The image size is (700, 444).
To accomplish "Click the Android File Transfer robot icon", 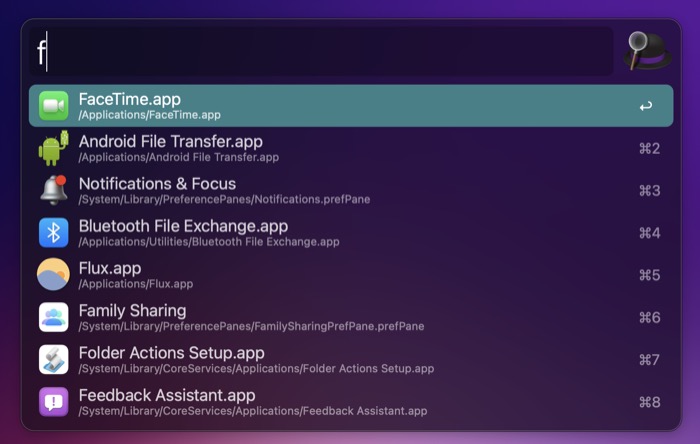I will pos(54,148).
